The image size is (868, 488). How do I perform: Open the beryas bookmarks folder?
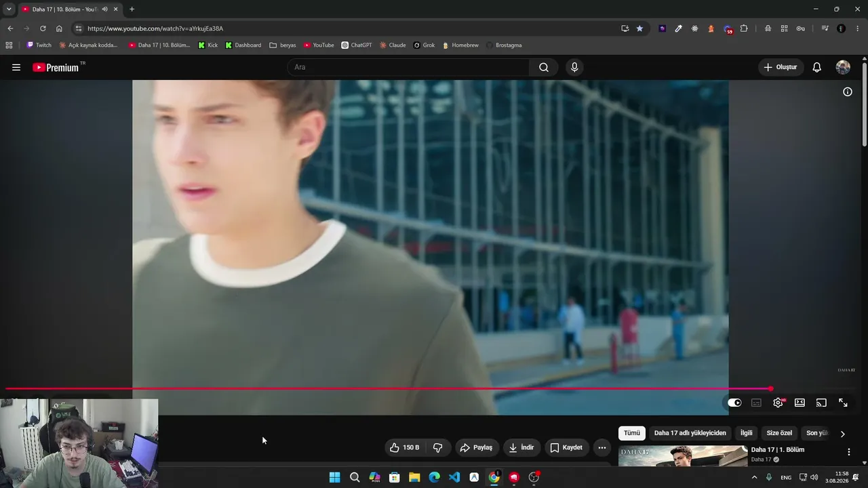pos(283,45)
